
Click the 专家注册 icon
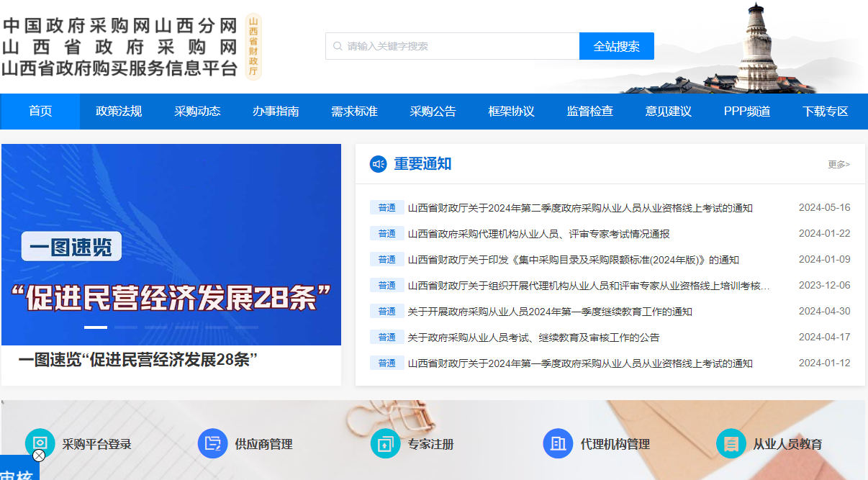[x=385, y=443]
